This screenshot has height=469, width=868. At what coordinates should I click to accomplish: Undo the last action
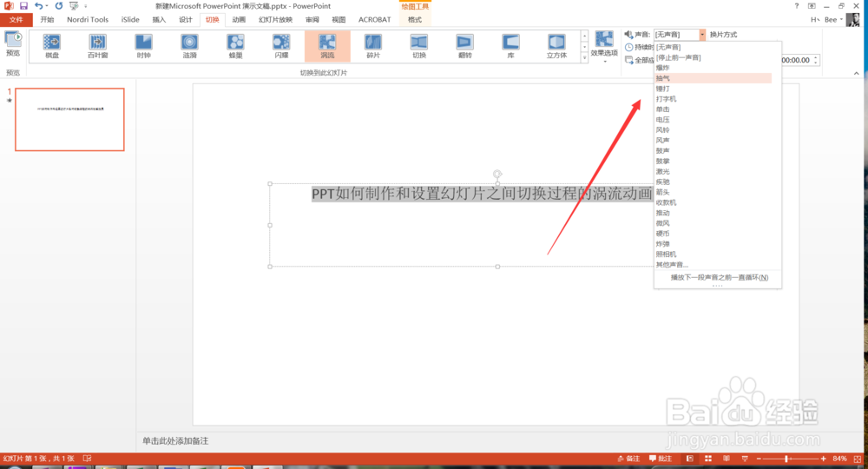click(38, 5)
